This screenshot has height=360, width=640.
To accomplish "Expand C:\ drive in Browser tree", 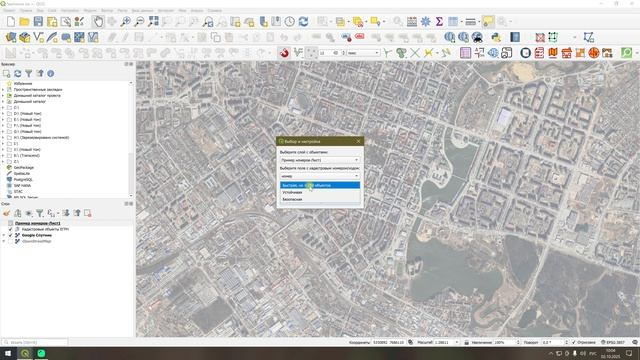I will (x=3, y=108).
